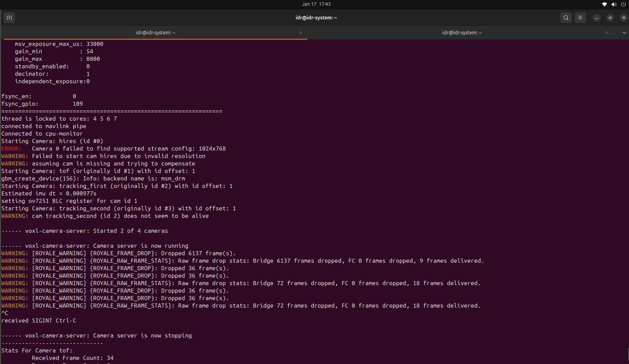
Task: Click the idr@idr-system title bar text
Action: tap(316, 18)
